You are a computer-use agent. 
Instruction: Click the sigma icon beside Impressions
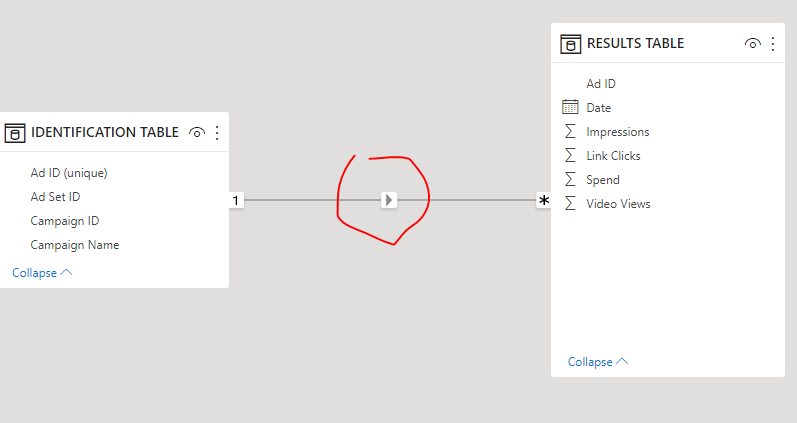(x=570, y=131)
